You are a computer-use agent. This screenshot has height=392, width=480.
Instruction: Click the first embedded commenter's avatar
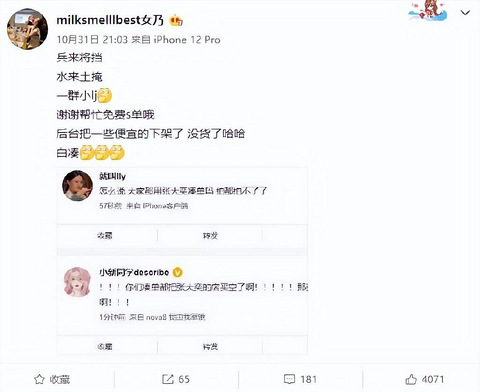point(77,186)
